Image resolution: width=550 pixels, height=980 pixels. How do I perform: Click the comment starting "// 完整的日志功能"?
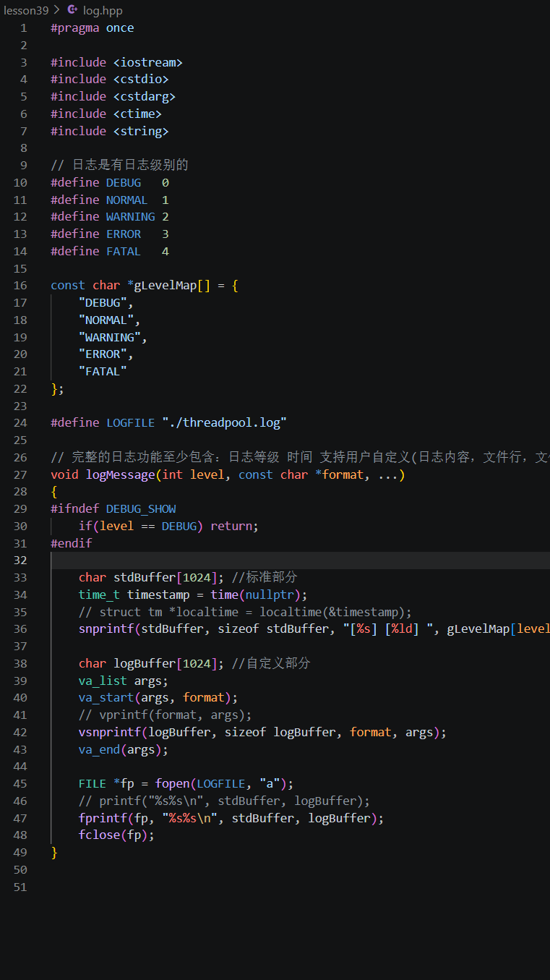point(300,458)
